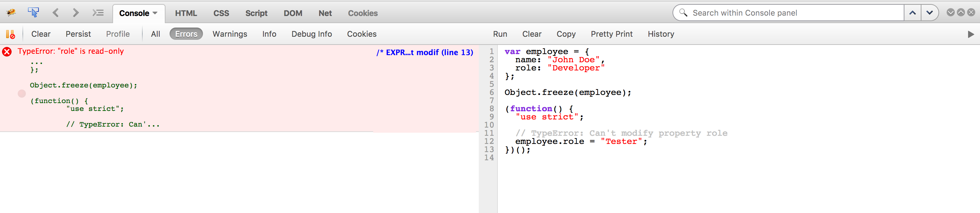Screen dimensions: 980x213
Task: Collapse the command editor side panel
Action: [x=970, y=34]
